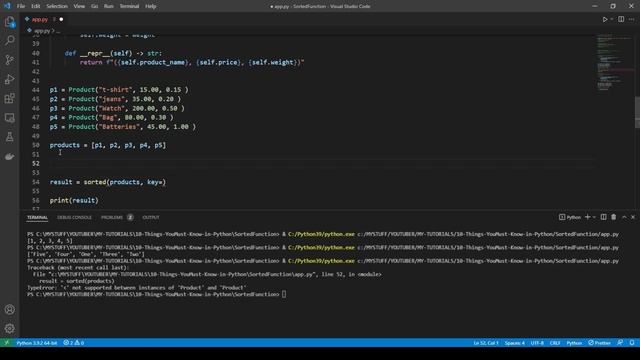Close the terminal panel
Viewport: 640px width, 360px height.
pyautogui.click(x=633, y=217)
